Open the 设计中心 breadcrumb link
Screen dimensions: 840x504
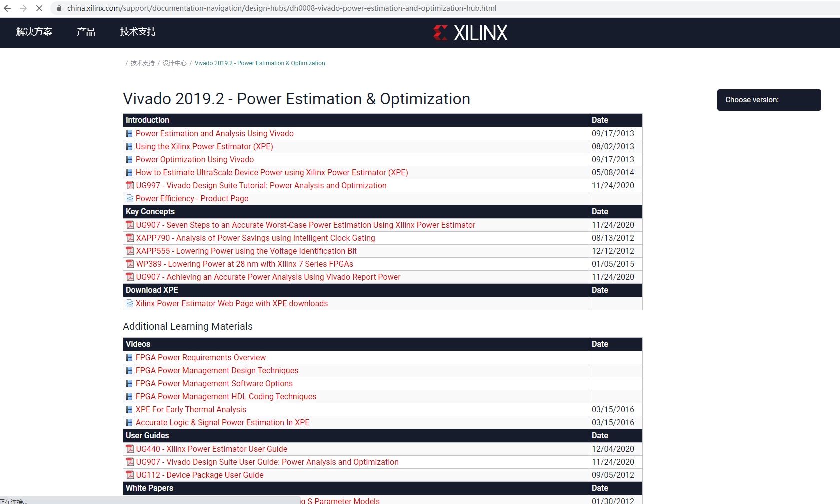tap(174, 63)
